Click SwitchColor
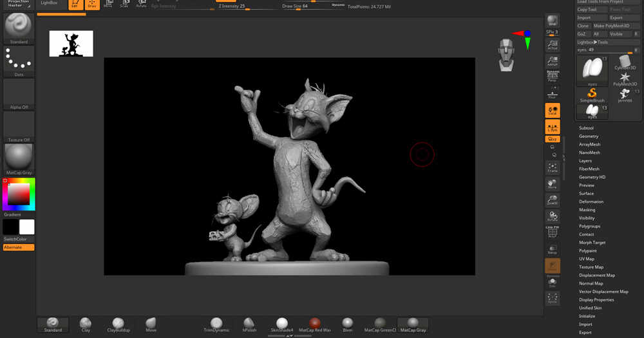This screenshot has width=644, height=338. 15,239
